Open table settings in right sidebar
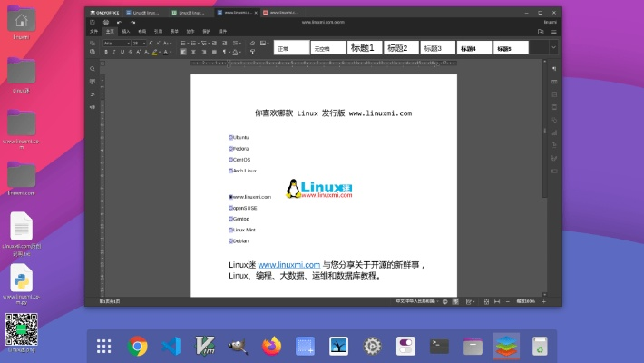The image size is (644, 363). 554,82
